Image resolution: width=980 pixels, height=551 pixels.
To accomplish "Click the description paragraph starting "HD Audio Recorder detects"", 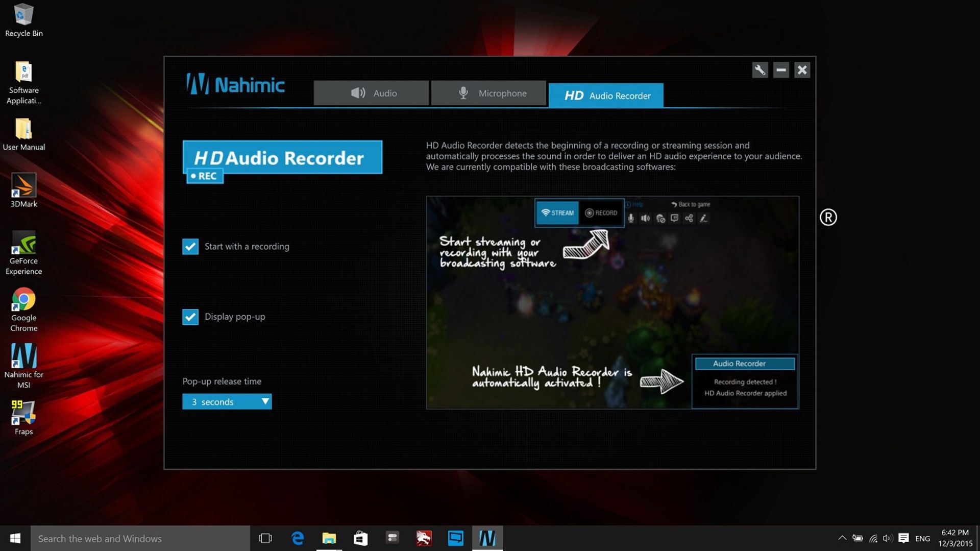I will coord(614,156).
